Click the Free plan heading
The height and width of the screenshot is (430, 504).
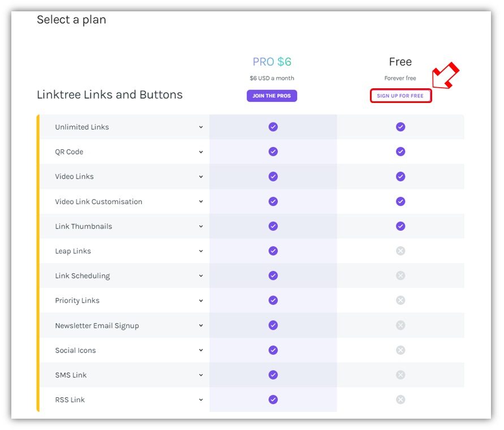coord(400,62)
